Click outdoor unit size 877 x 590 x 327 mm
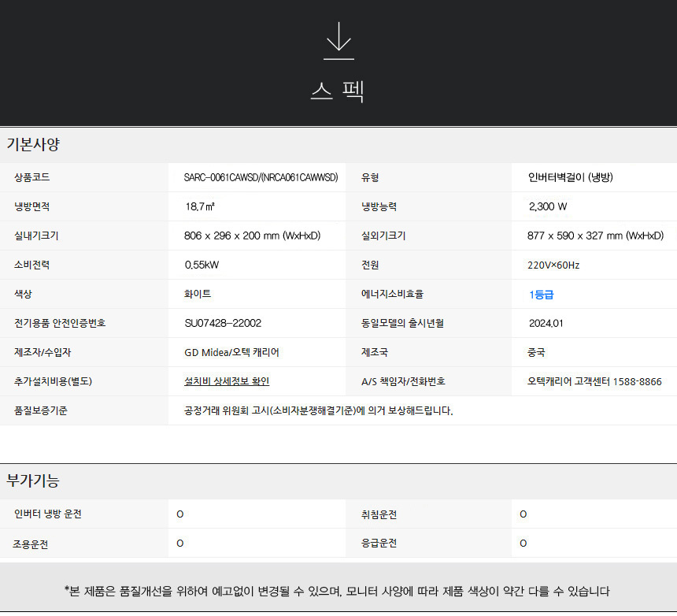 coord(595,236)
